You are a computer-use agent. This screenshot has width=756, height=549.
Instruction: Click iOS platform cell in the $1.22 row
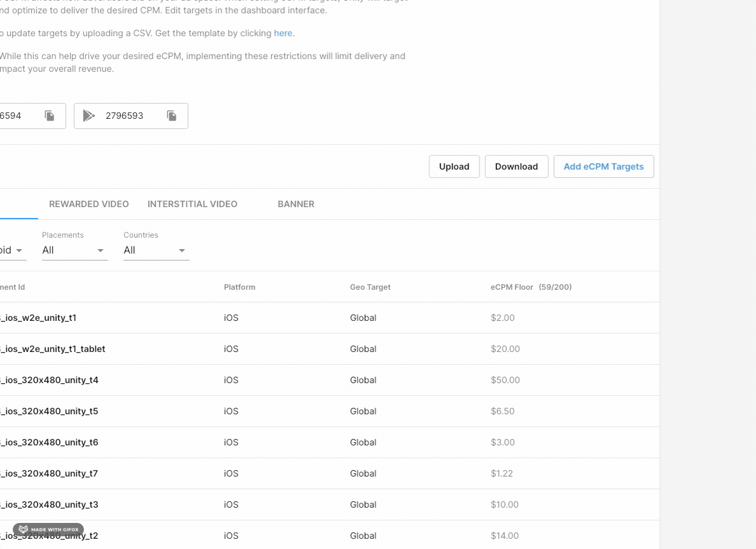click(x=231, y=473)
